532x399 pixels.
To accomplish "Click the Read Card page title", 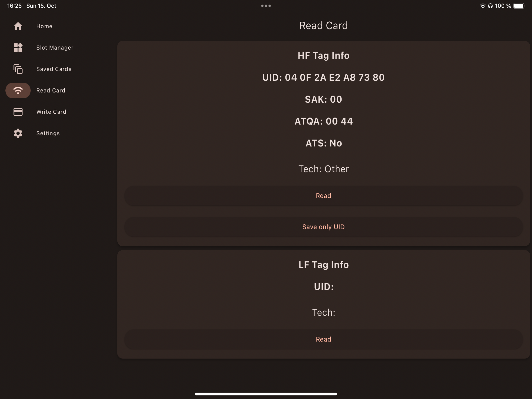I will [323, 26].
